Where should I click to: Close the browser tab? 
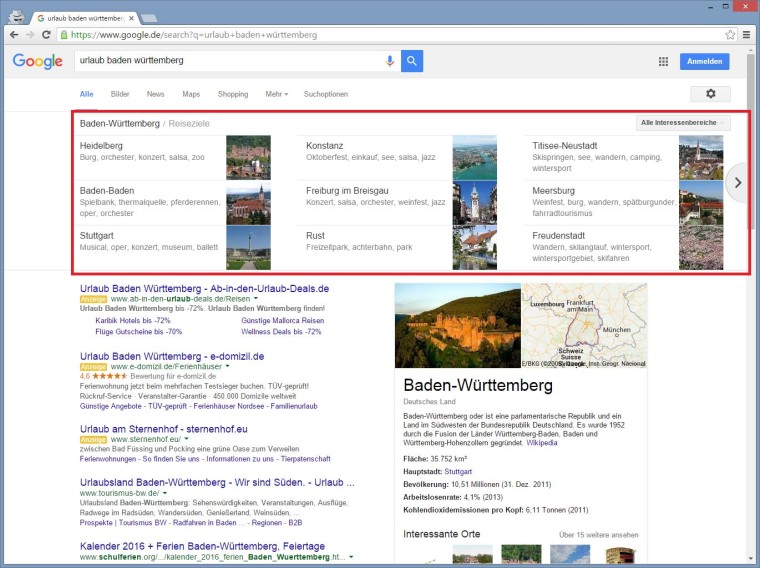(x=131, y=18)
